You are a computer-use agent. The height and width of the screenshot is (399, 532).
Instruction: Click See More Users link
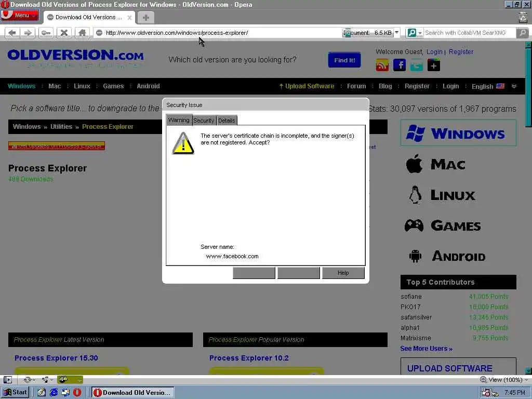point(426,349)
